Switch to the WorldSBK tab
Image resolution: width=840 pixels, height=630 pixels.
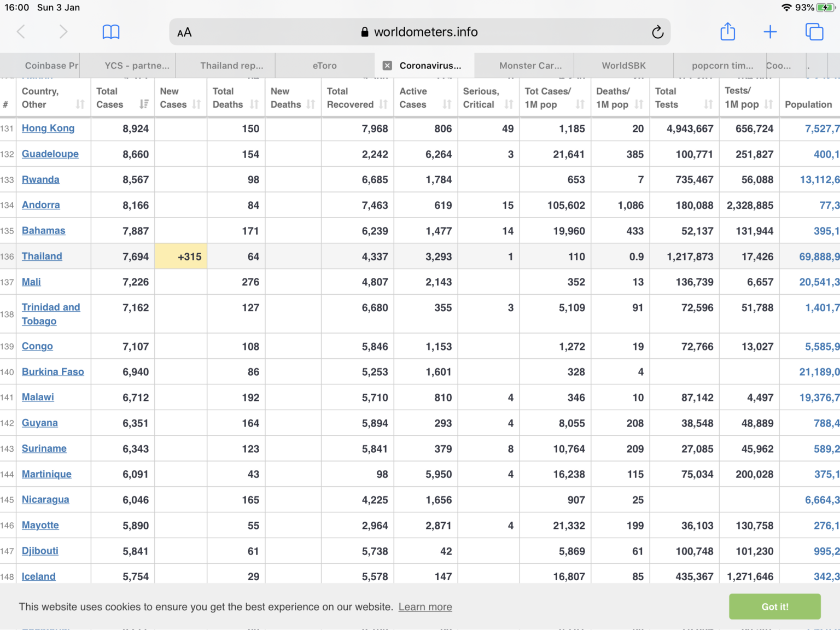pyautogui.click(x=623, y=66)
